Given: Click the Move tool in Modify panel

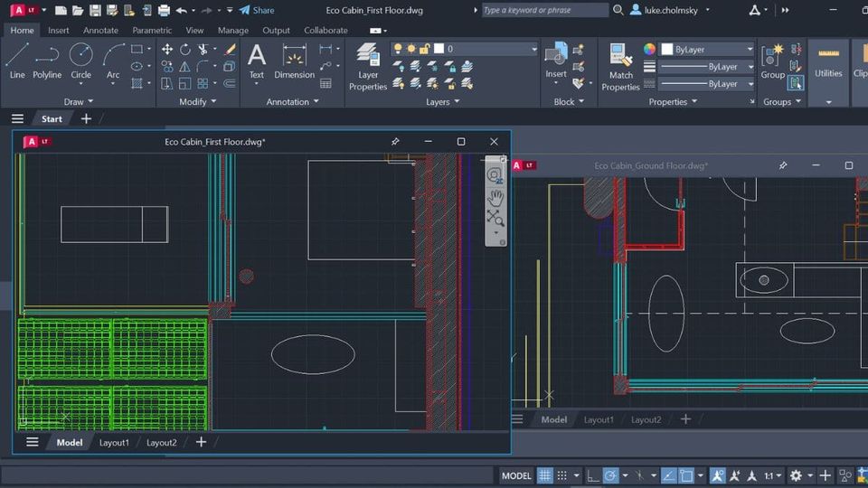Looking at the screenshot, I should 166,49.
